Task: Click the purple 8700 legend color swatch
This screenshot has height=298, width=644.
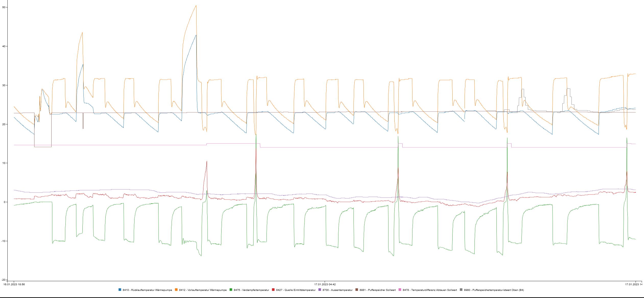Action: (320, 290)
